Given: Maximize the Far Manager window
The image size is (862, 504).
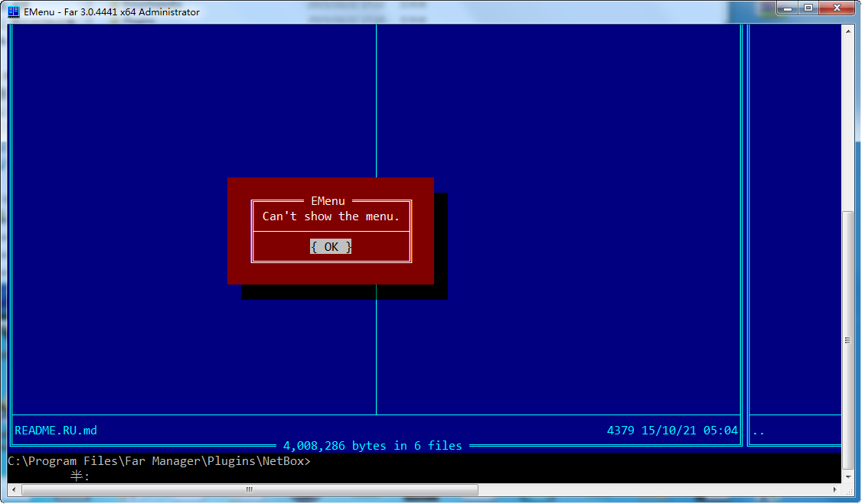Looking at the screenshot, I should pos(808,8).
